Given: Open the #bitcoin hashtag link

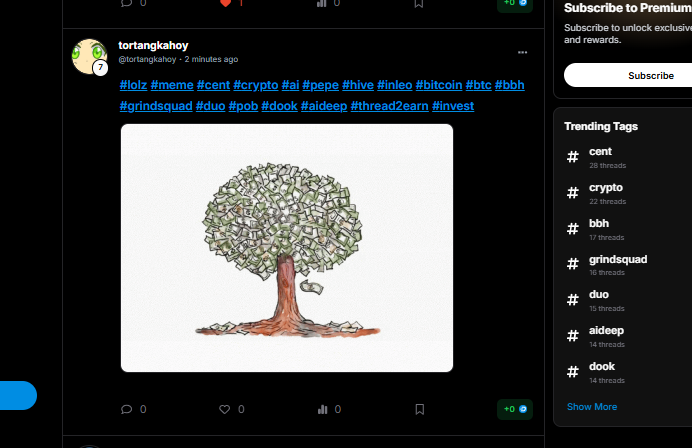Looking at the screenshot, I should pyautogui.click(x=439, y=85).
